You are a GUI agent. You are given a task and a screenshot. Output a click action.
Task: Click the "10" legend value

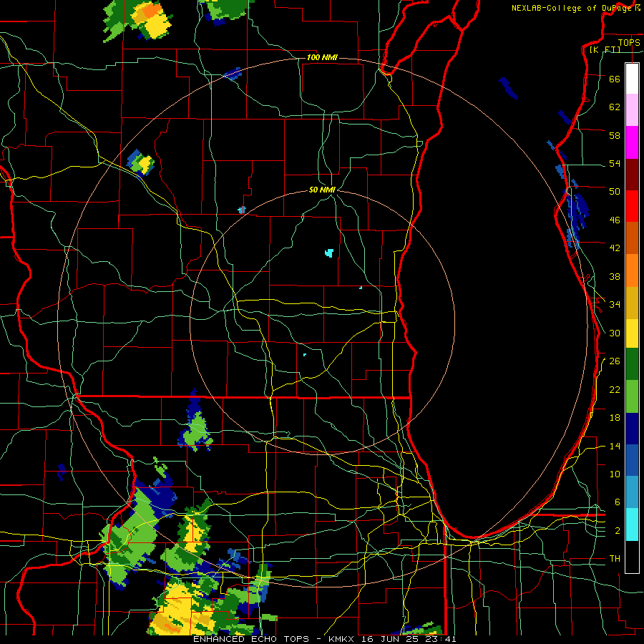[615, 474]
